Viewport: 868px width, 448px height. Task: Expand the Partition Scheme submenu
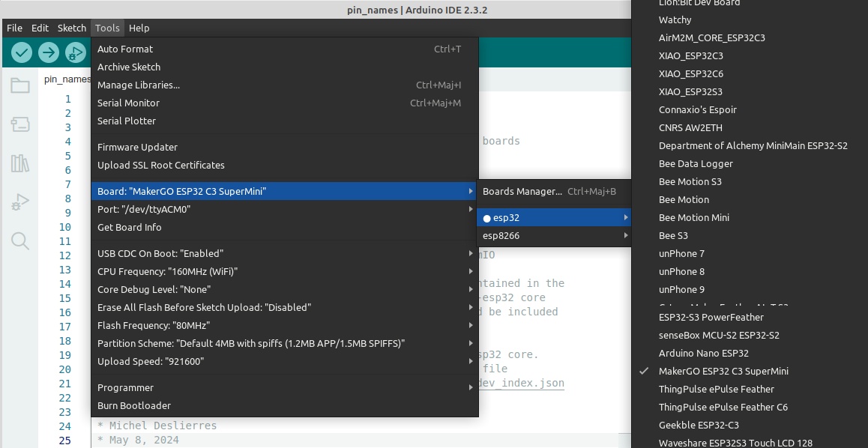285,344
